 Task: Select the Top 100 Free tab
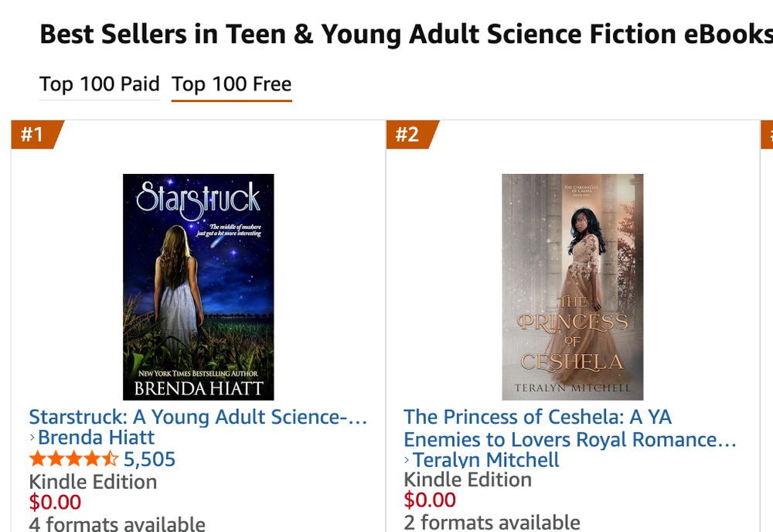(231, 84)
